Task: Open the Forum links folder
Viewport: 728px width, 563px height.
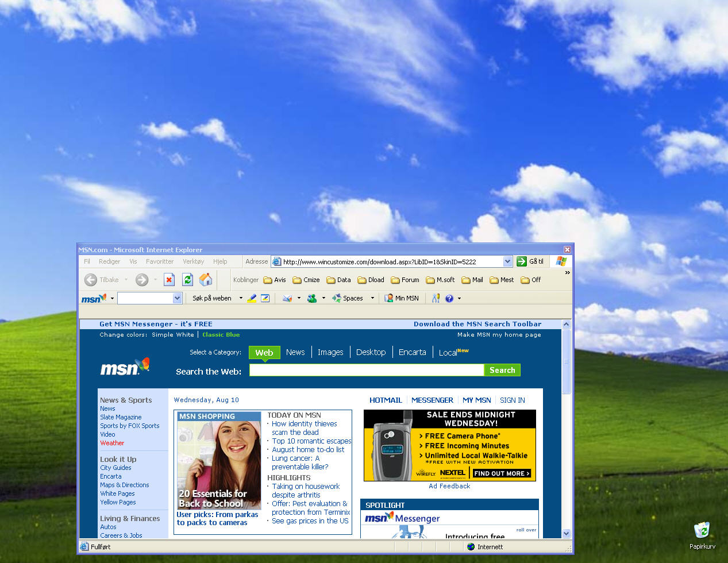Action: [405, 280]
